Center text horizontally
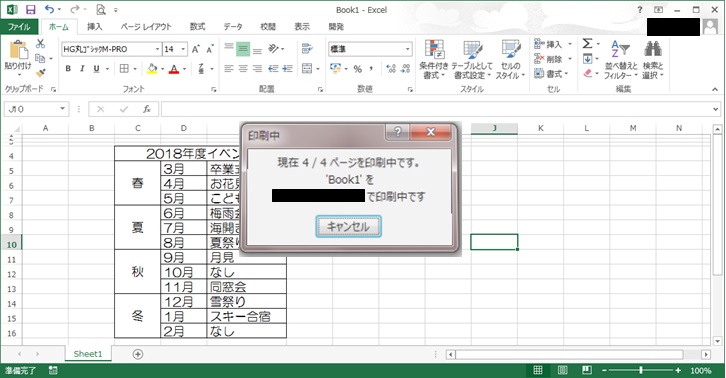 (x=243, y=69)
